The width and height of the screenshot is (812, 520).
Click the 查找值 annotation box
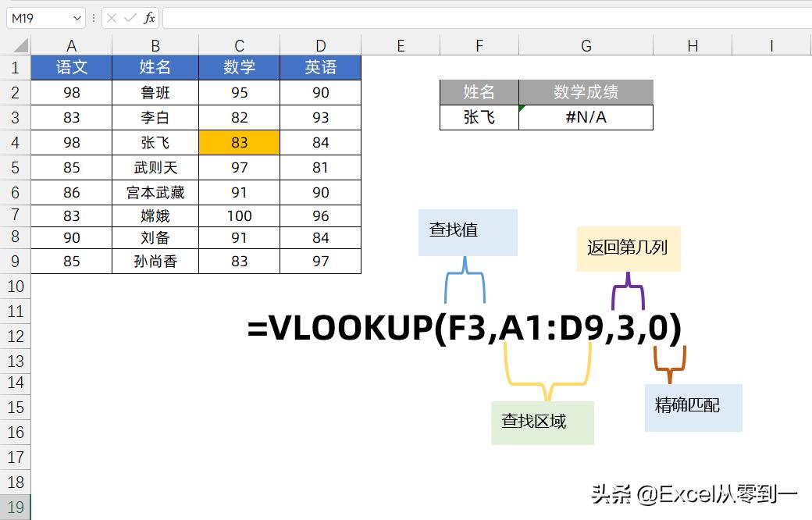[467, 231]
